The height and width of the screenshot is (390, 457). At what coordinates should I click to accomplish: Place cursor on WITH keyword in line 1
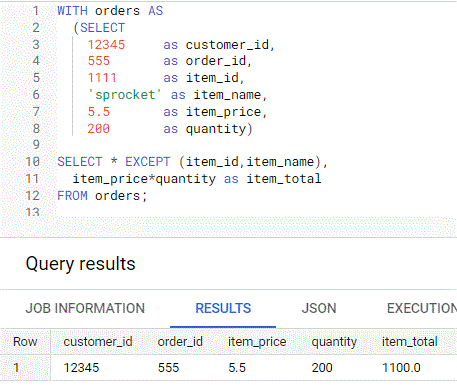72,11
